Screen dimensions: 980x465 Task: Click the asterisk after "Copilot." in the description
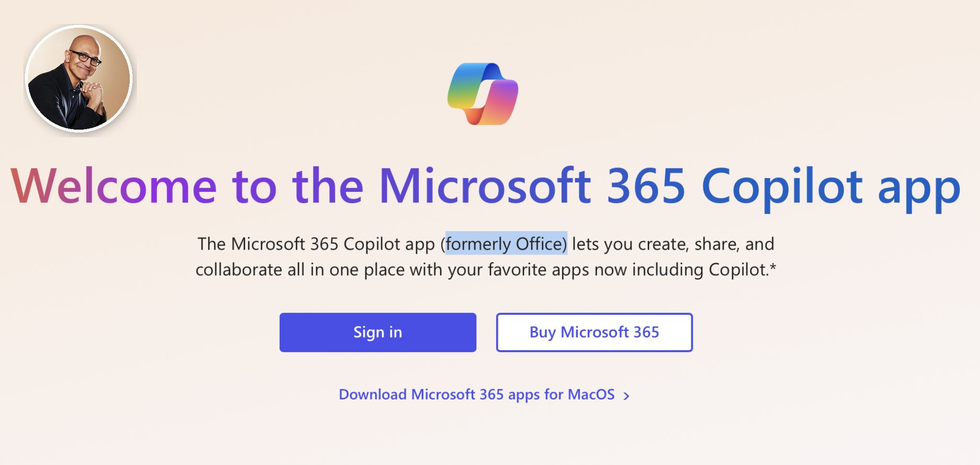coord(773,266)
